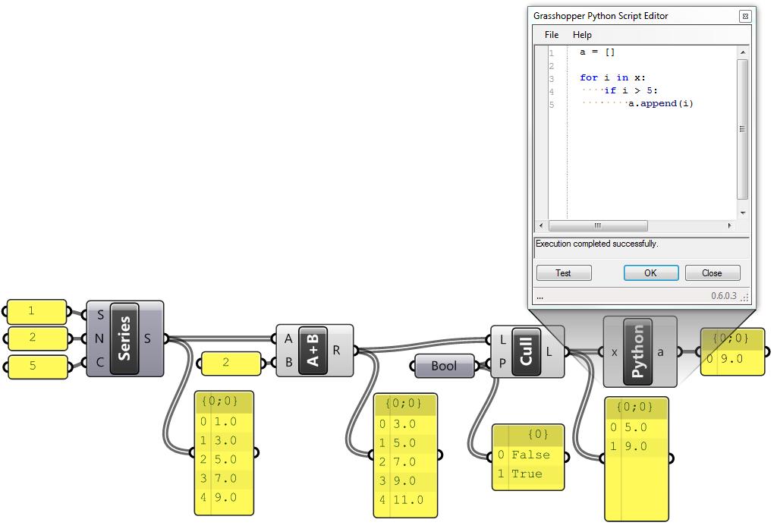This screenshot has width=777, height=532.
Task: Select the Bool parameter component
Action: [444, 366]
